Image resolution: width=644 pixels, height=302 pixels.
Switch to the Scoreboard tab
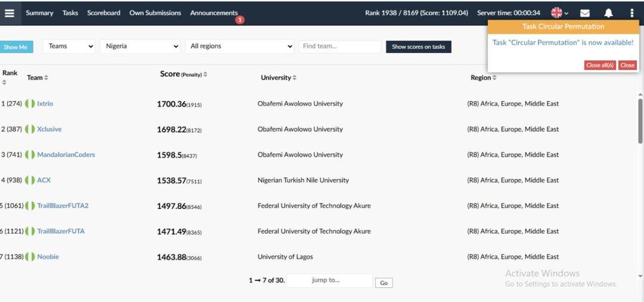tap(104, 13)
